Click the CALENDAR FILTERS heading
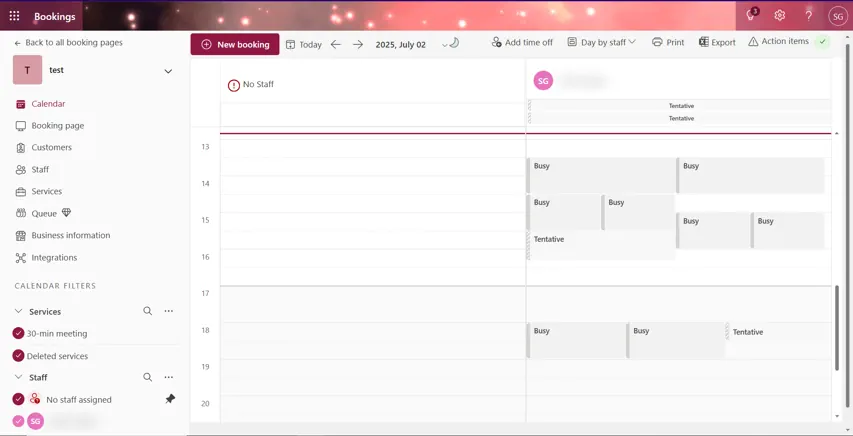 [55, 286]
